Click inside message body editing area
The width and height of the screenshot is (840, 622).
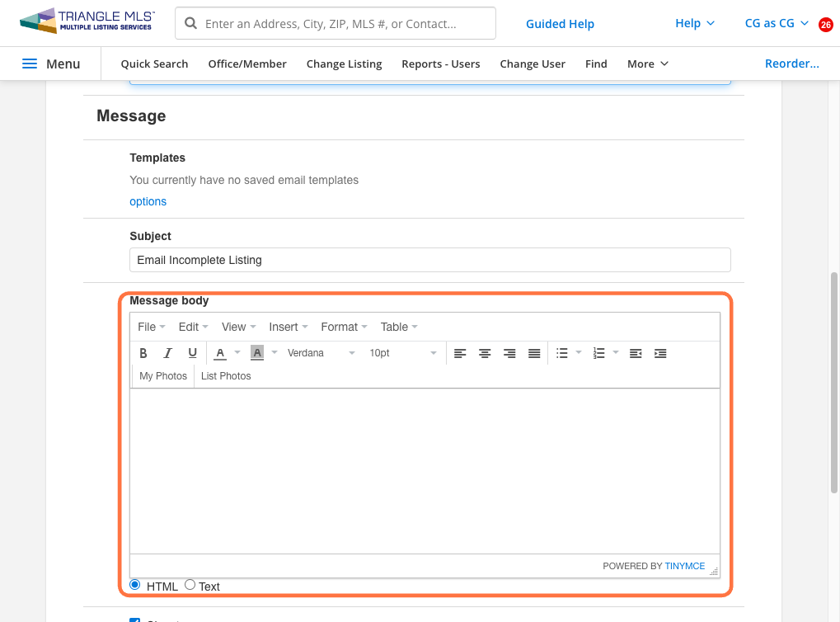pos(425,471)
